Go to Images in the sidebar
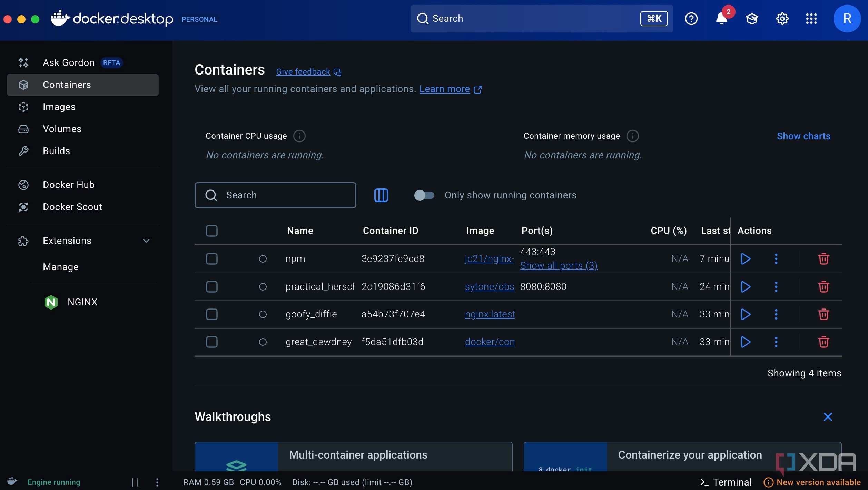The width and height of the screenshot is (868, 490). click(x=59, y=107)
